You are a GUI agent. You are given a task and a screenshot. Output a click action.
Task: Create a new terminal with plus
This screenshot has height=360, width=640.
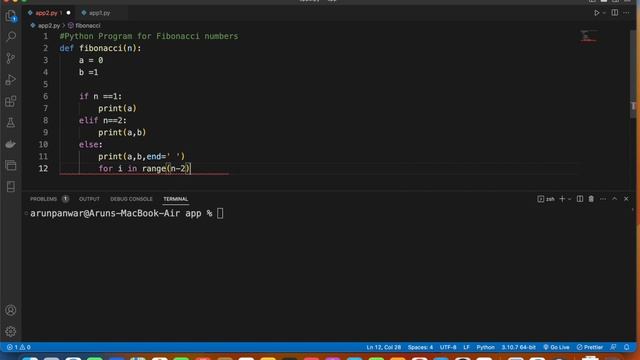(x=562, y=199)
